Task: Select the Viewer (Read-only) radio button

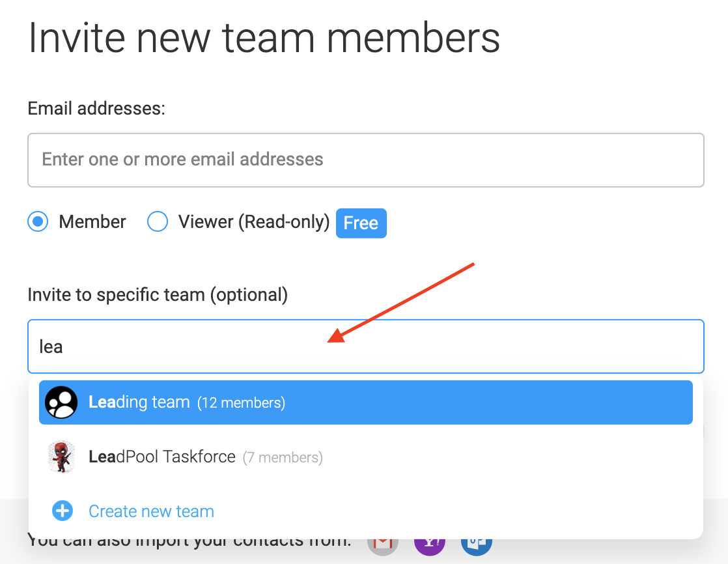Action: pos(158,221)
